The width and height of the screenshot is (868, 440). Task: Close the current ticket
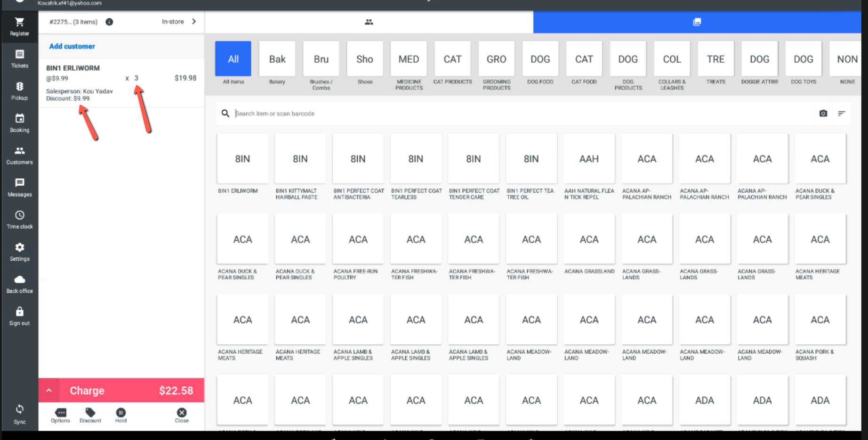(x=182, y=416)
